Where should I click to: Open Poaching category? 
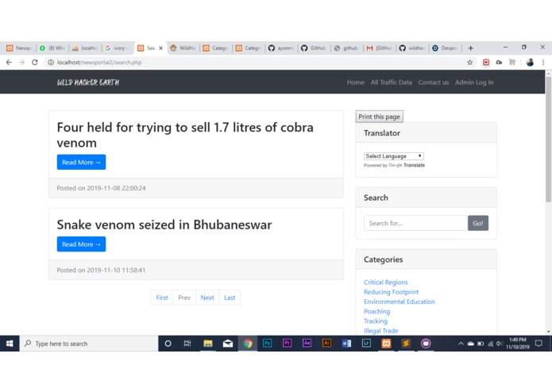point(376,311)
